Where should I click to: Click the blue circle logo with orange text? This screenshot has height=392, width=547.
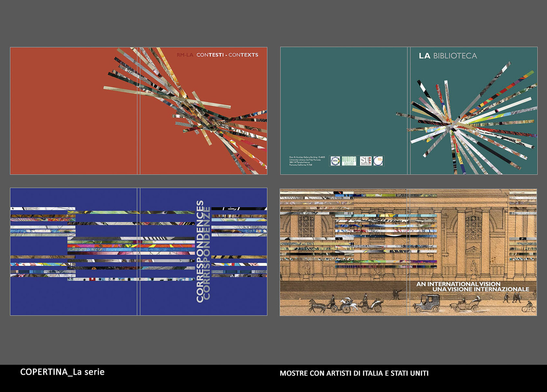pyautogui.click(x=378, y=161)
